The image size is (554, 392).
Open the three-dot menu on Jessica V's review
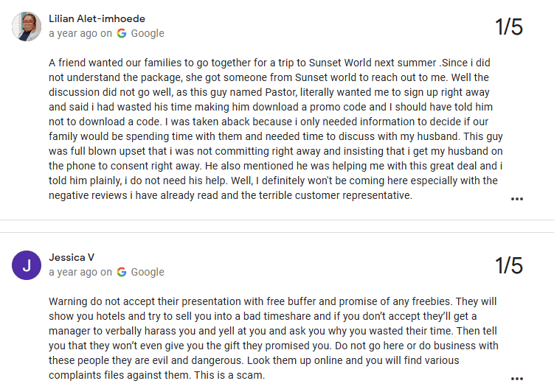[x=516, y=378]
